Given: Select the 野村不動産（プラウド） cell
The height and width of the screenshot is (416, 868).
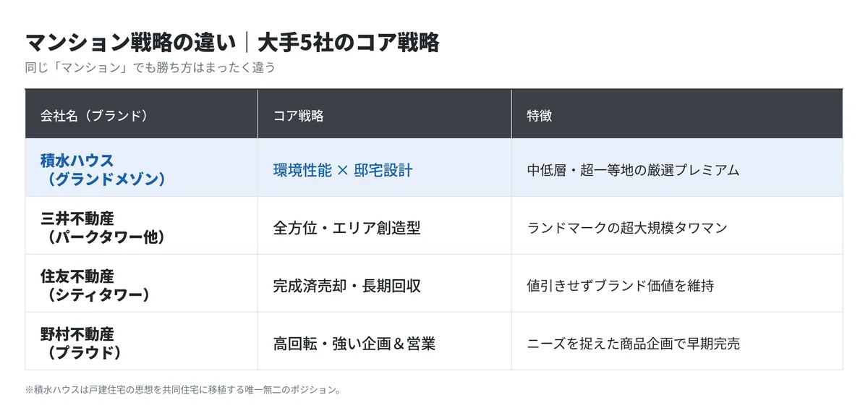Looking at the screenshot, I should coord(141,341).
